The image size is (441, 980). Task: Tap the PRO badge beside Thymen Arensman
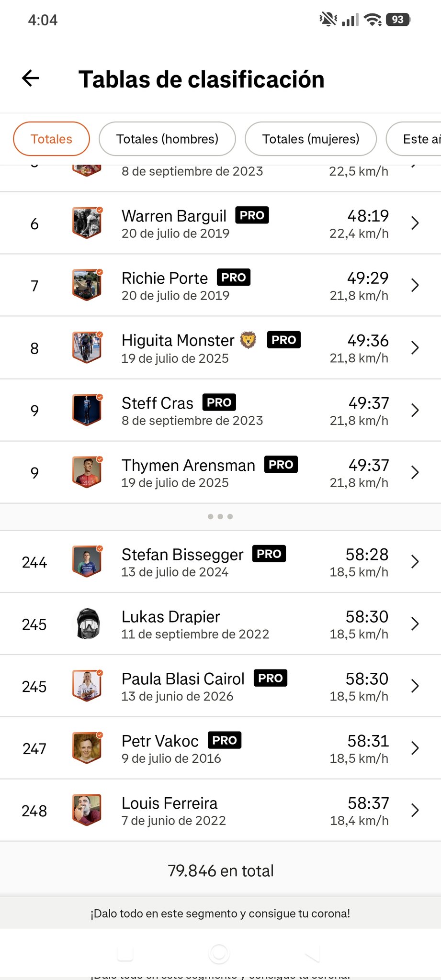pyautogui.click(x=281, y=465)
